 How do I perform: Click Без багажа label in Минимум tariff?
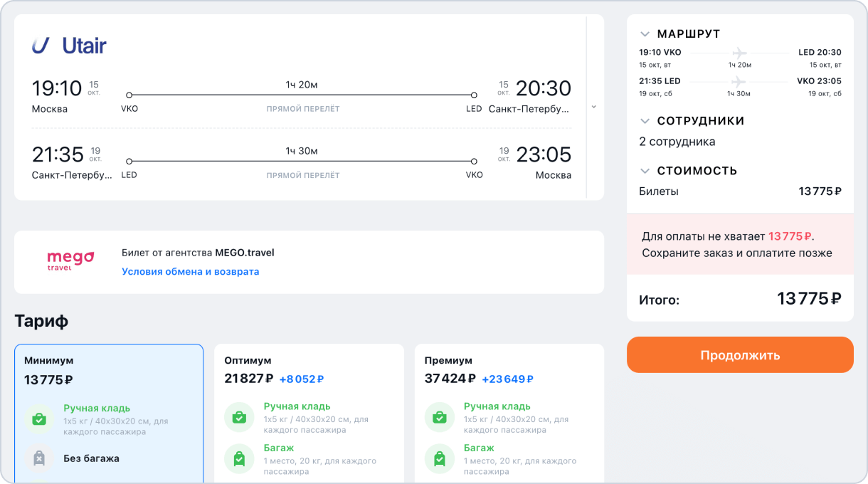point(92,458)
